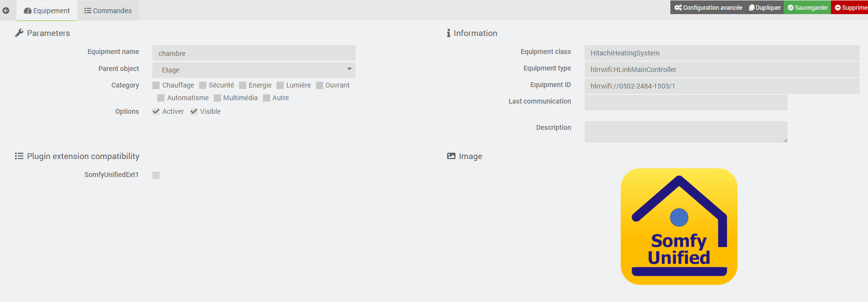This screenshot has width=868, height=302.
Task: Click the Plugin extension compatibility list icon
Action: click(x=19, y=156)
